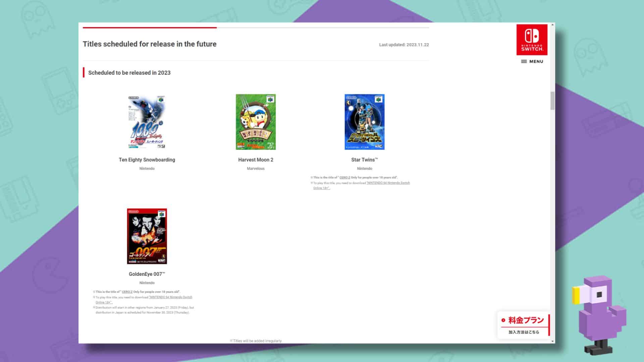
Task: Select the 'Last updated: 2023.11.22' text
Action: (404, 45)
